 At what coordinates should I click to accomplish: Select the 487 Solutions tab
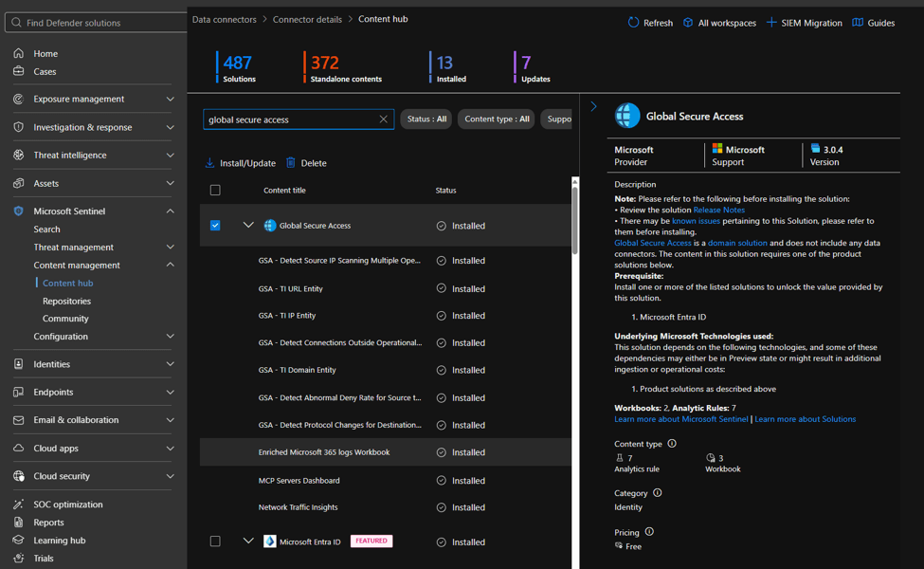pyautogui.click(x=237, y=67)
